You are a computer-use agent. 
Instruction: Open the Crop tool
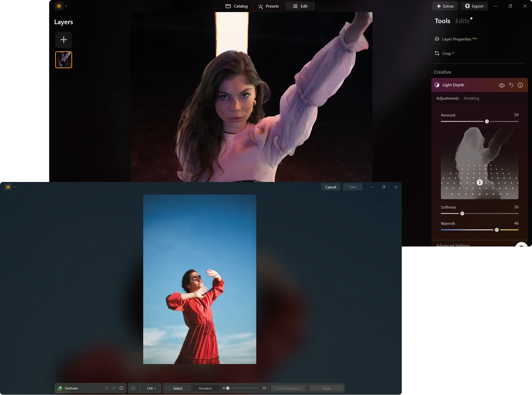click(445, 53)
